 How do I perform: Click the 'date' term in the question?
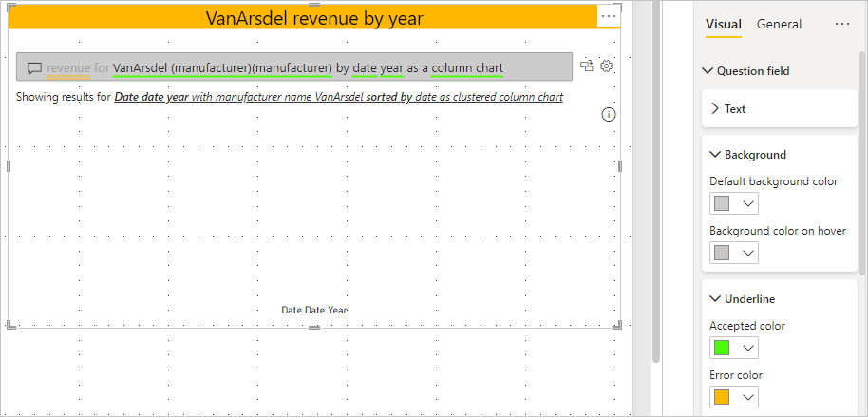pyautogui.click(x=365, y=68)
